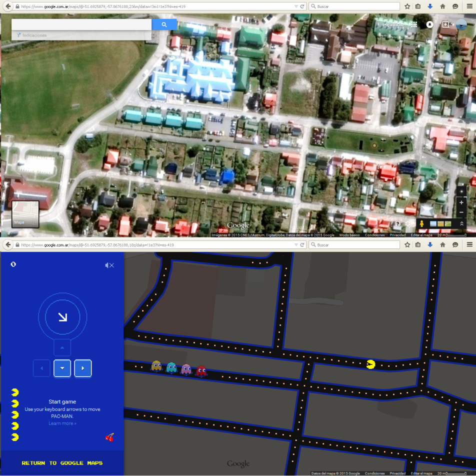The width and height of the screenshot is (476, 476).
Task: Open URL history dropdown in bottom browser window
Action: [296, 244]
